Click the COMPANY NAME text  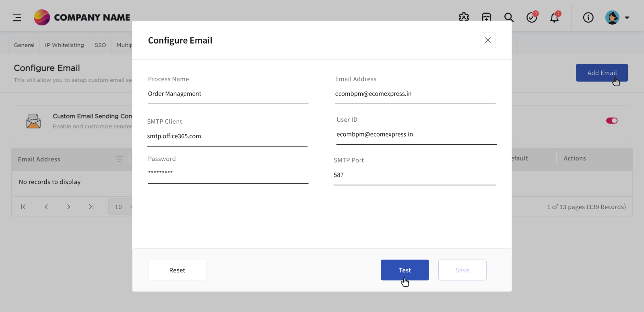pos(92,17)
